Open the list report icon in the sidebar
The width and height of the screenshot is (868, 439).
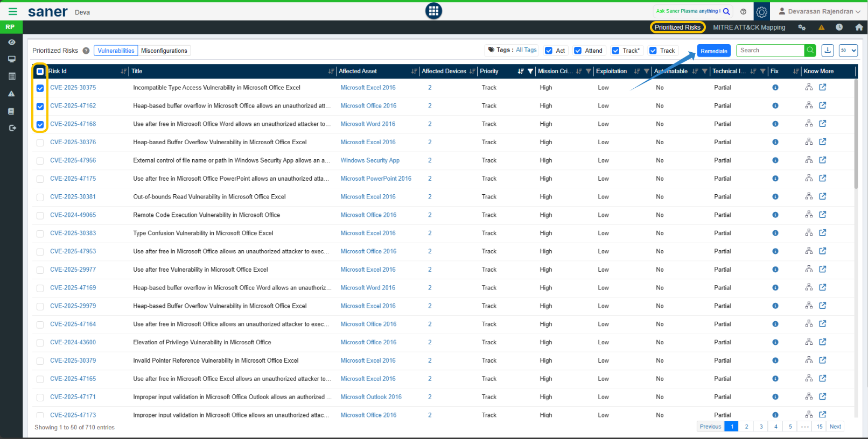click(x=12, y=76)
